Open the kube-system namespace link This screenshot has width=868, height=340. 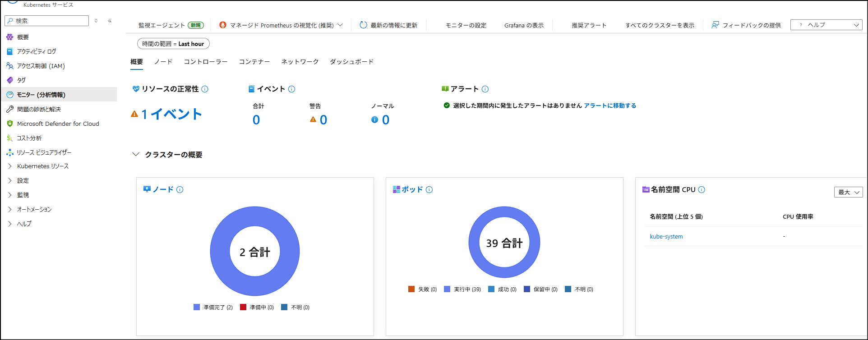(x=666, y=236)
